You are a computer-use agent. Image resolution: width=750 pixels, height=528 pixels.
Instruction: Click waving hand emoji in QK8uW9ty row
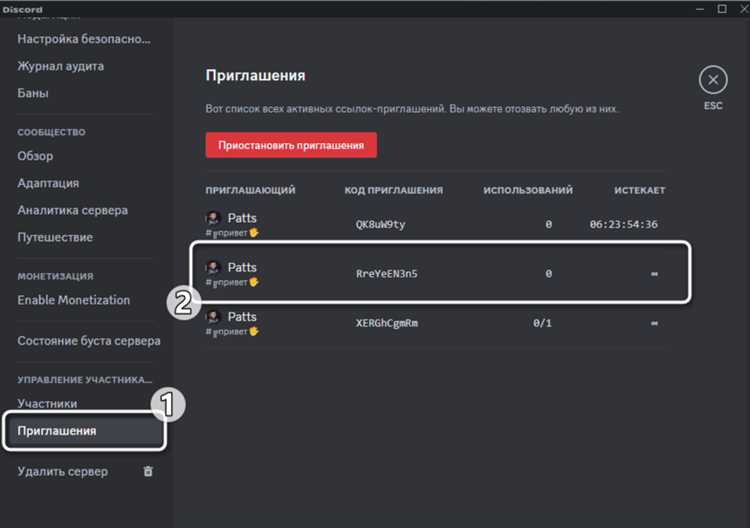[x=254, y=233]
